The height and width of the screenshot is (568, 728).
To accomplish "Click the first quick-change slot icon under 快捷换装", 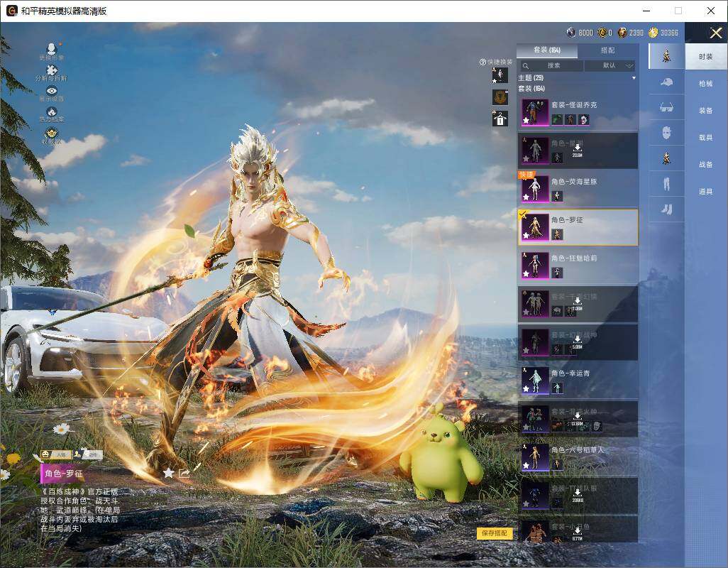I will [x=500, y=75].
